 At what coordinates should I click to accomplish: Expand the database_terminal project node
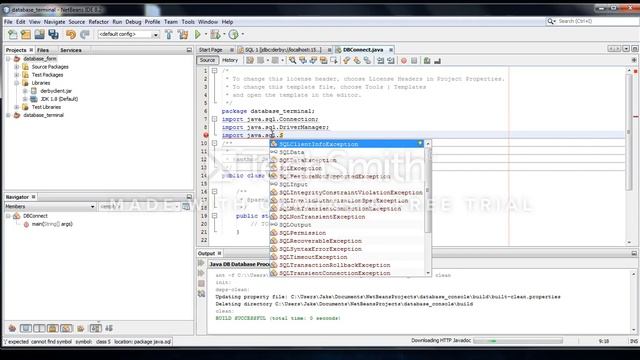coord(8,116)
